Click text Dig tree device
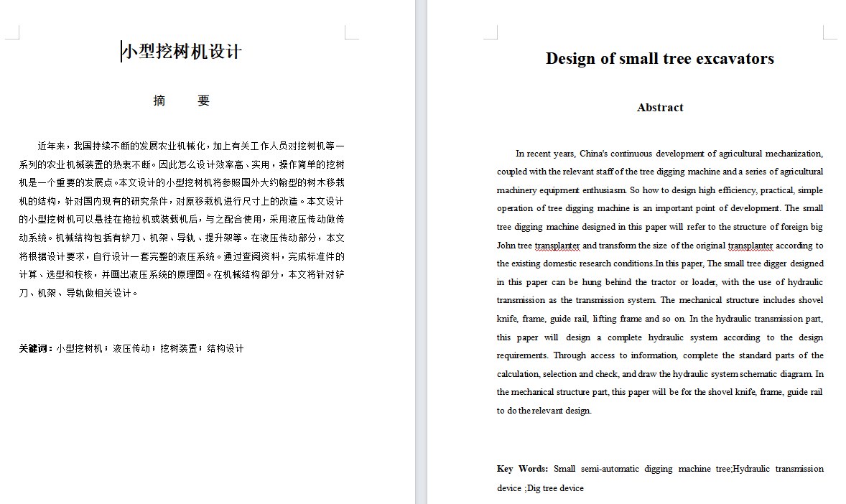Viewport: 846px width, 504px height. 555,488
